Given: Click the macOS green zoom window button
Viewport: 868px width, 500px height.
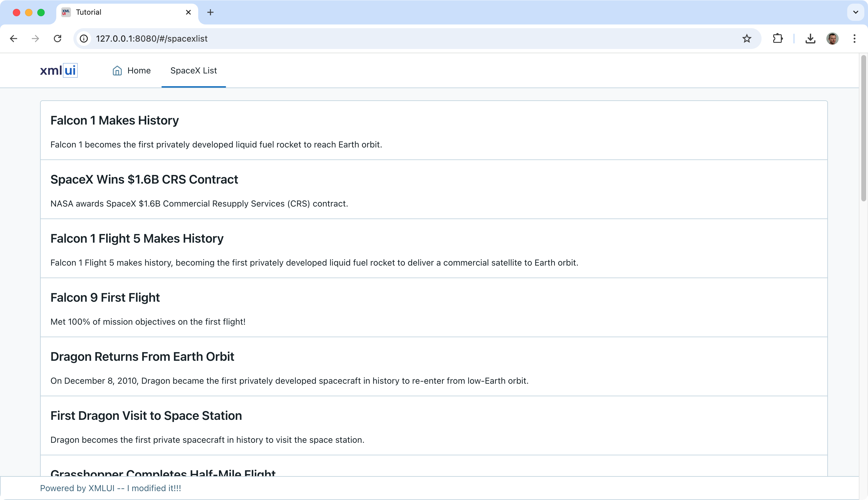Looking at the screenshot, I should pos(41,12).
